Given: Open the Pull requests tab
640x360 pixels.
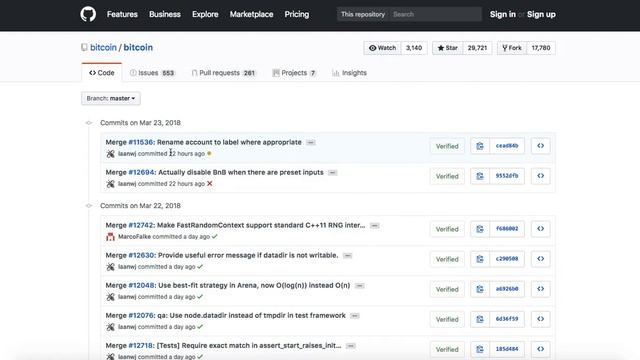Looking at the screenshot, I should 224,73.
